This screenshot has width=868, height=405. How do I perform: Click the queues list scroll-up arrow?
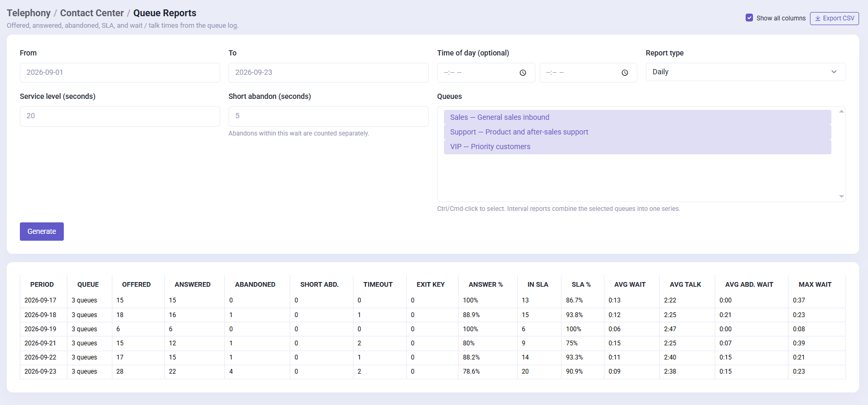coord(841,111)
